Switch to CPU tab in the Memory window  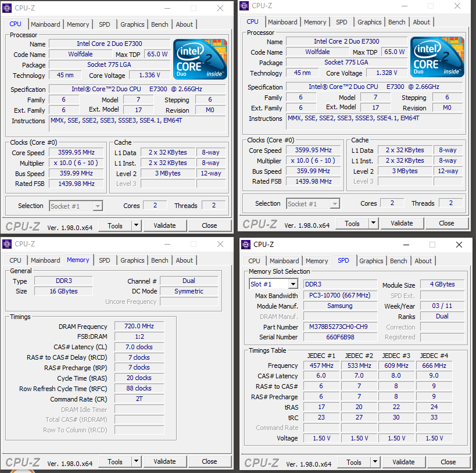pos(15,260)
